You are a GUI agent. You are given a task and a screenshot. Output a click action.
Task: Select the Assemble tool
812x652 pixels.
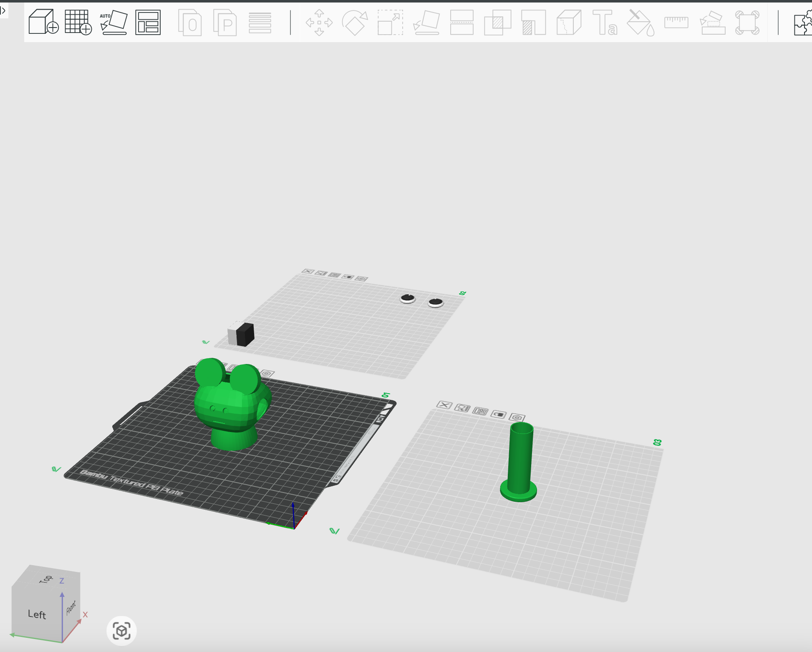[x=712, y=23]
